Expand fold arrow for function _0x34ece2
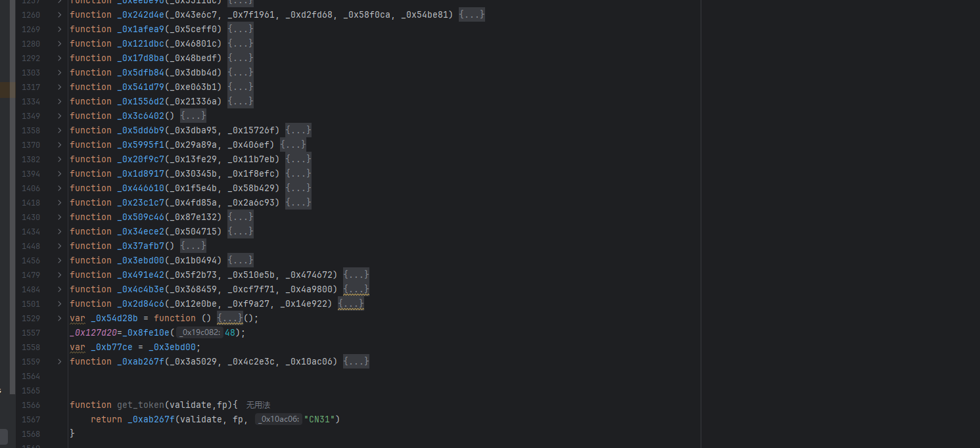Screen dimensions: 980x448 59,231
